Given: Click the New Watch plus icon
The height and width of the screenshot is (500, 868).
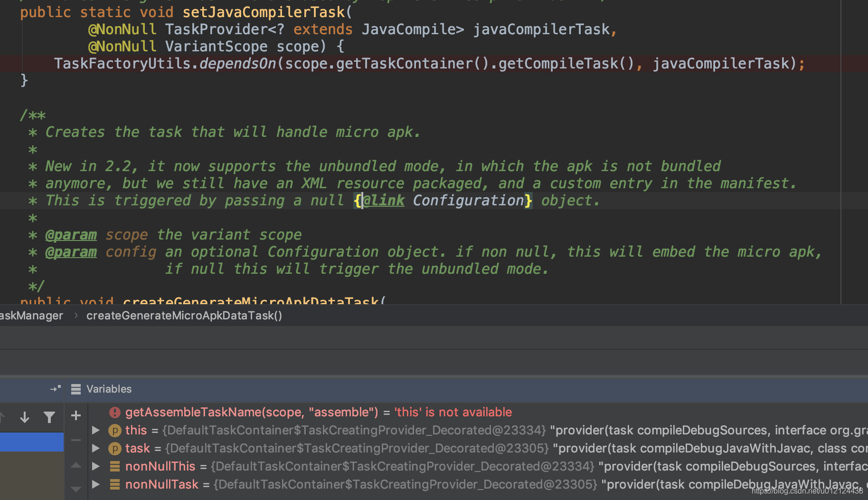Looking at the screenshot, I should click(x=75, y=416).
